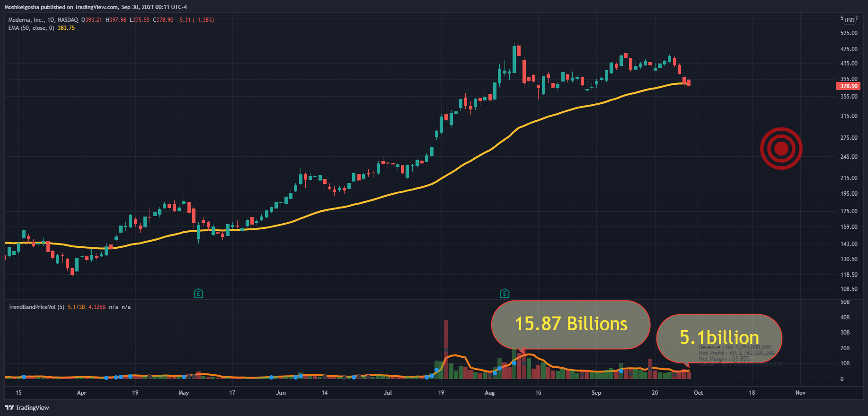Click the May label on time axis
This screenshot has height=416, width=868.
tap(184, 393)
